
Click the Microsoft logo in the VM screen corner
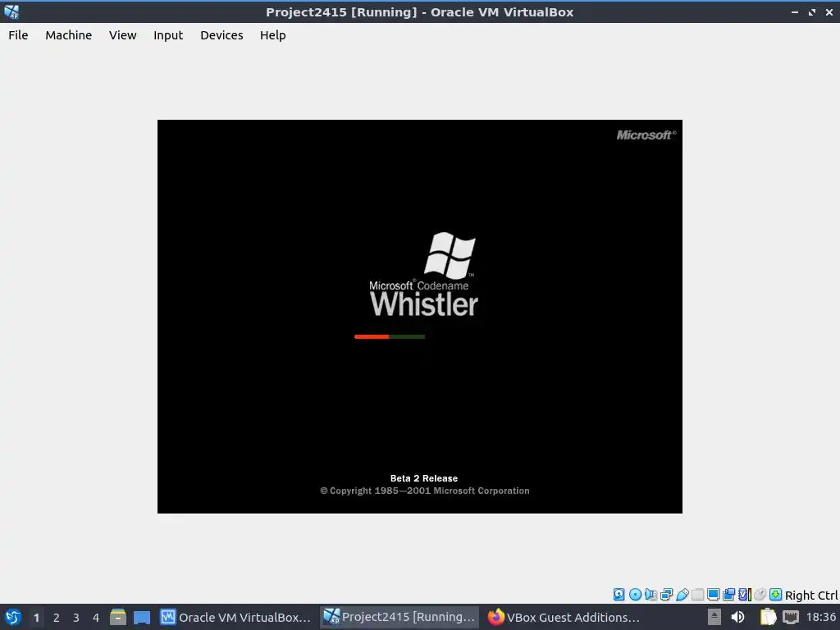pyautogui.click(x=646, y=135)
